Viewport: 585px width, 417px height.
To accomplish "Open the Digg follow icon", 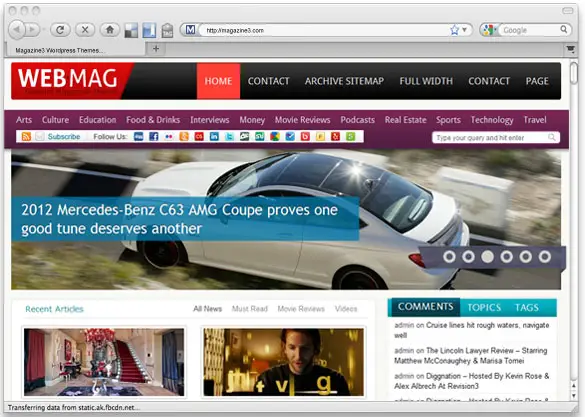I will click(138, 137).
